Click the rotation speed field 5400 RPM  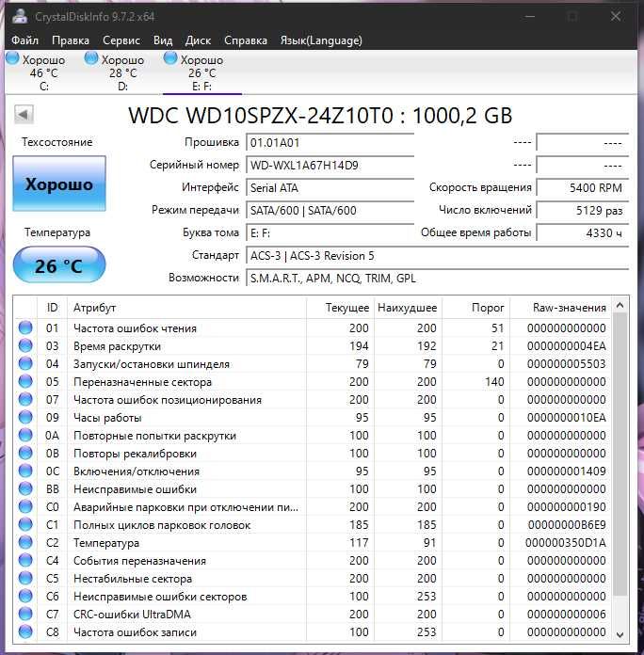click(583, 188)
